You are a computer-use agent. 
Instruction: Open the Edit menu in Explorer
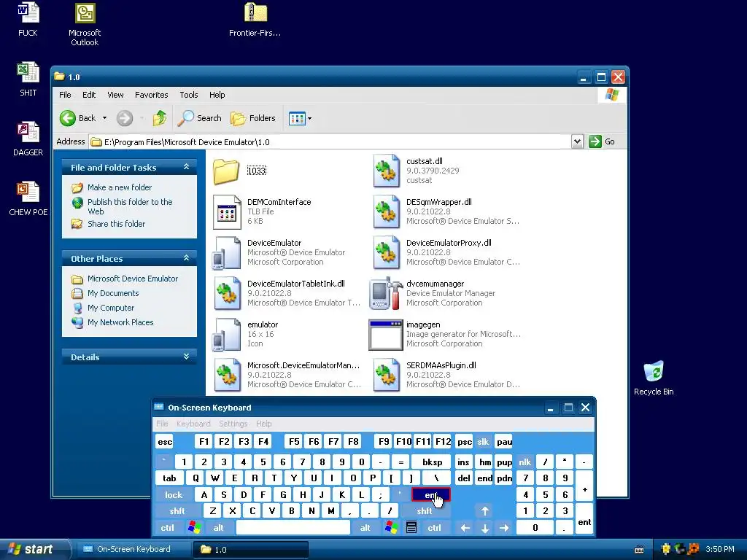click(x=89, y=95)
